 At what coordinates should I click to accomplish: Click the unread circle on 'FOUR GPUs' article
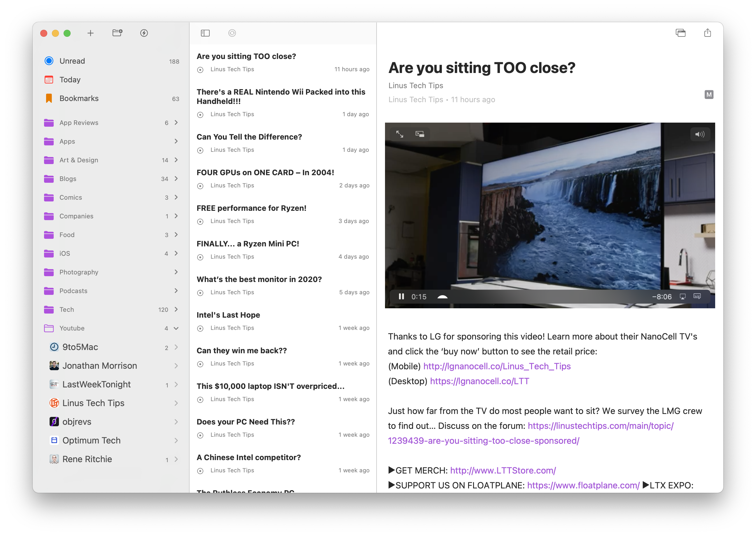(200, 186)
